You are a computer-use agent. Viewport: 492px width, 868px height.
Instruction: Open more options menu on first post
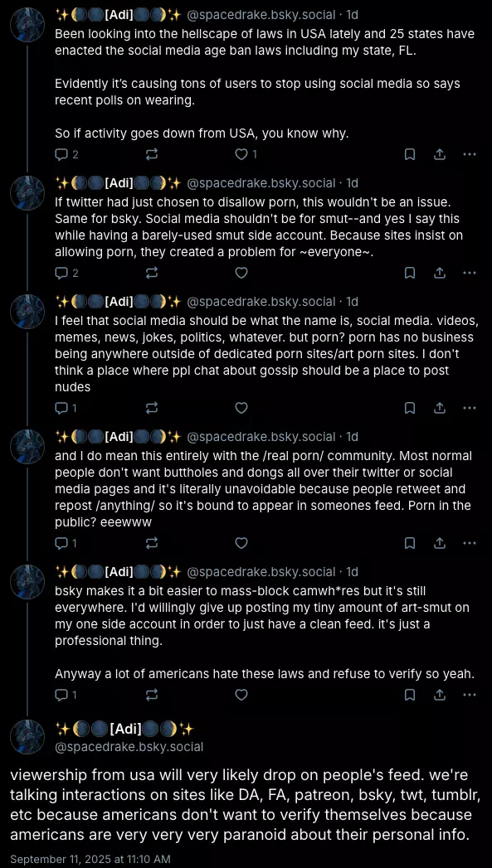[x=470, y=155]
